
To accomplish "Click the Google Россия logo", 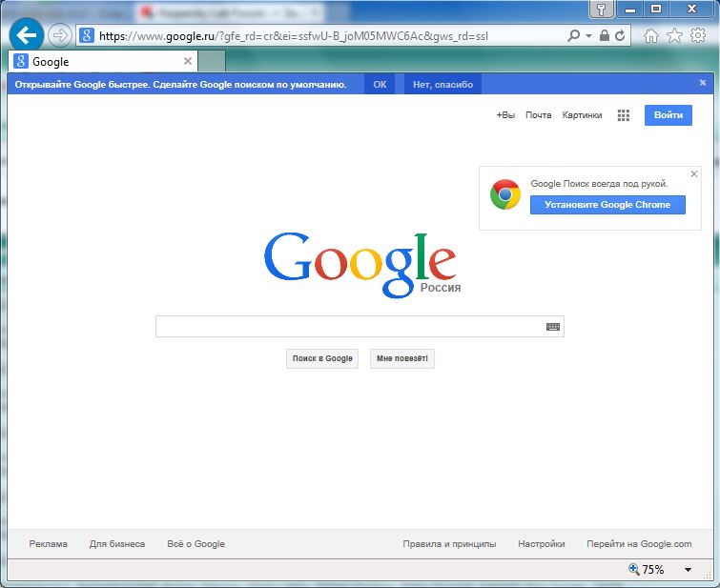I will click(x=360, y=265).
